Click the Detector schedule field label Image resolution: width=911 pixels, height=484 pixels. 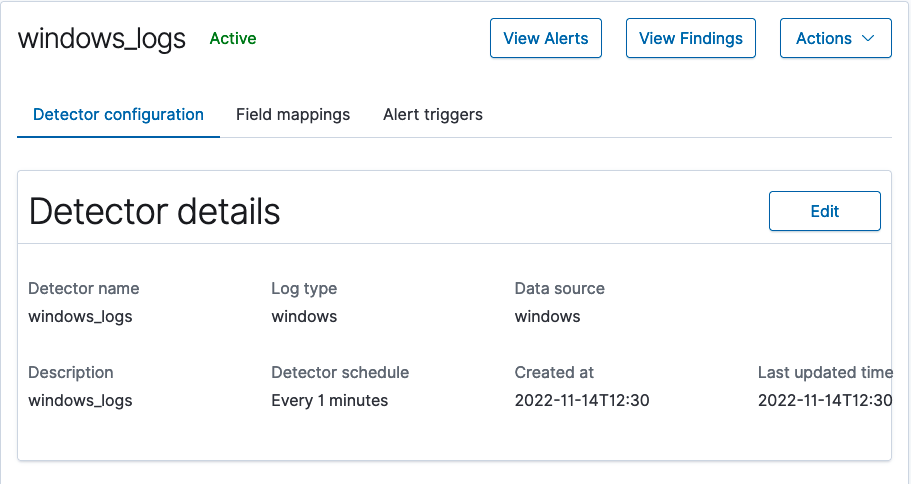click(x=340, y=372)
